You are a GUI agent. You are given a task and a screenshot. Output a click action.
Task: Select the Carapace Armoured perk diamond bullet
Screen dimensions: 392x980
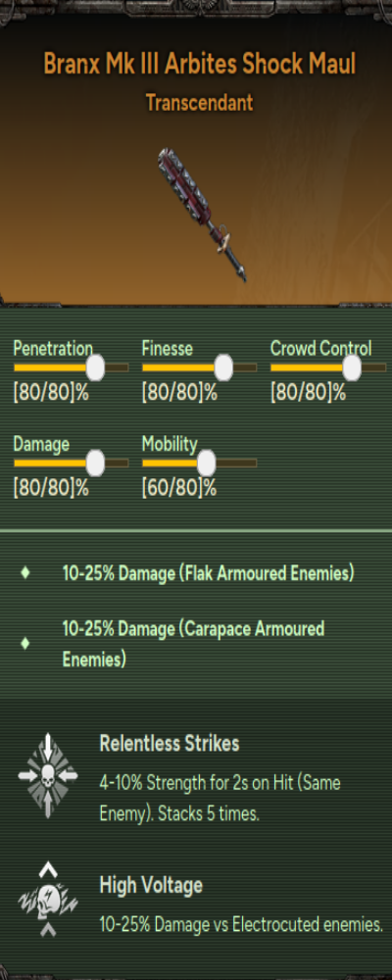point(25,643)
